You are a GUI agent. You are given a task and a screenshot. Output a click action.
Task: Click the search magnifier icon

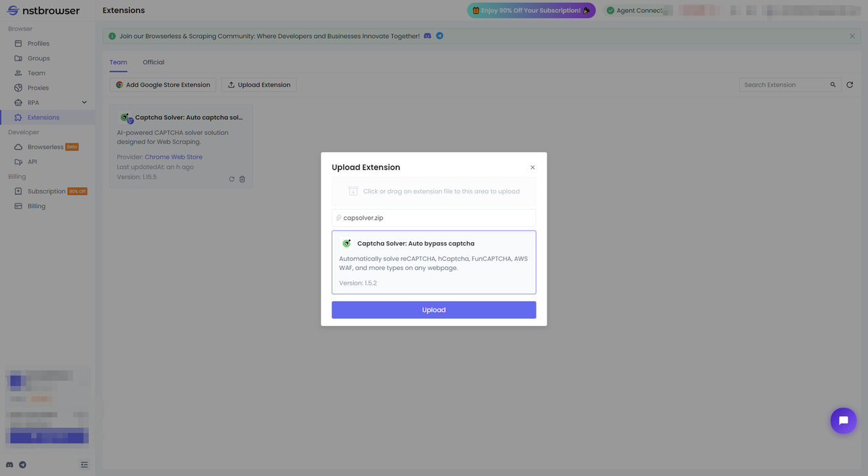pyautogui.click(x=833, y=85)
